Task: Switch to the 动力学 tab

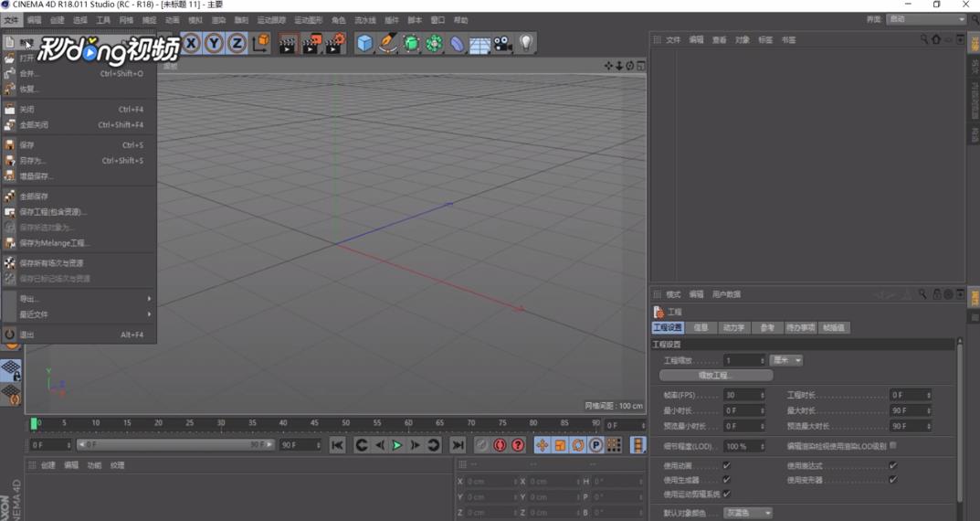Action: click(733, 328)
